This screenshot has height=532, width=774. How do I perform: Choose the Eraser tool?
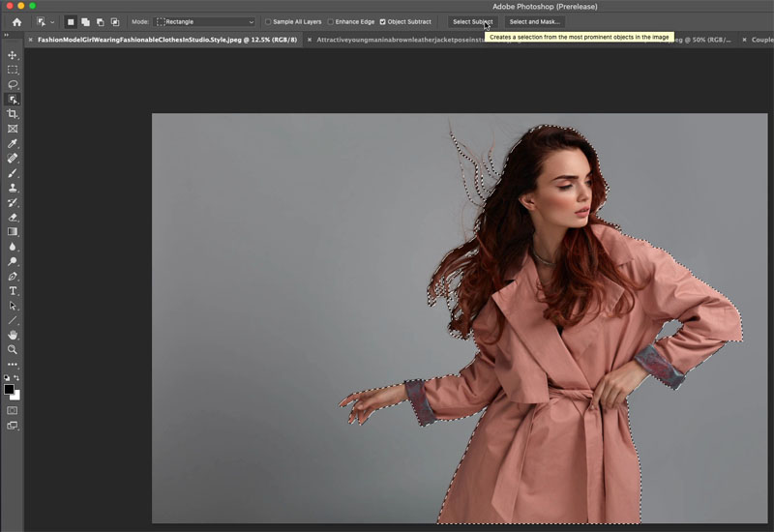pyautogui.click(x=13, y=218)
